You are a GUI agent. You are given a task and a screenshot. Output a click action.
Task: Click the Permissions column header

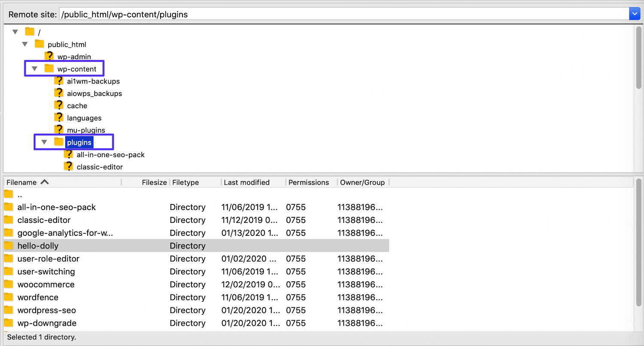(309, 182)
